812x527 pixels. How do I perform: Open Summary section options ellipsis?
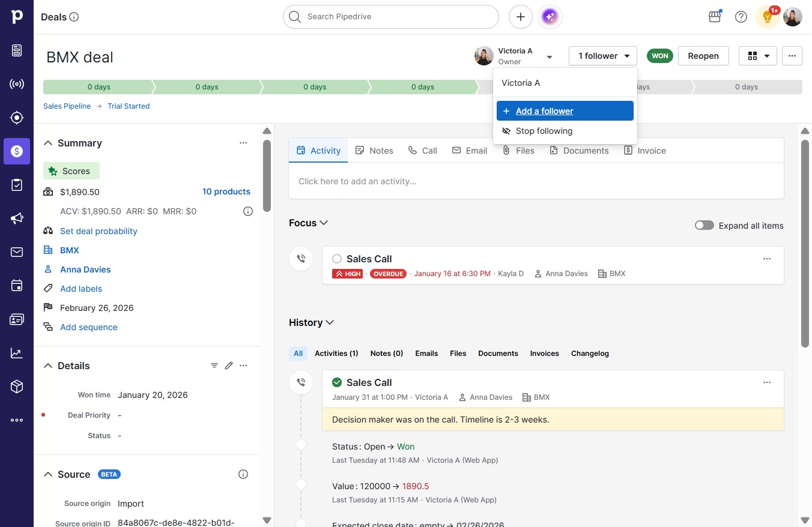[243, 143]
